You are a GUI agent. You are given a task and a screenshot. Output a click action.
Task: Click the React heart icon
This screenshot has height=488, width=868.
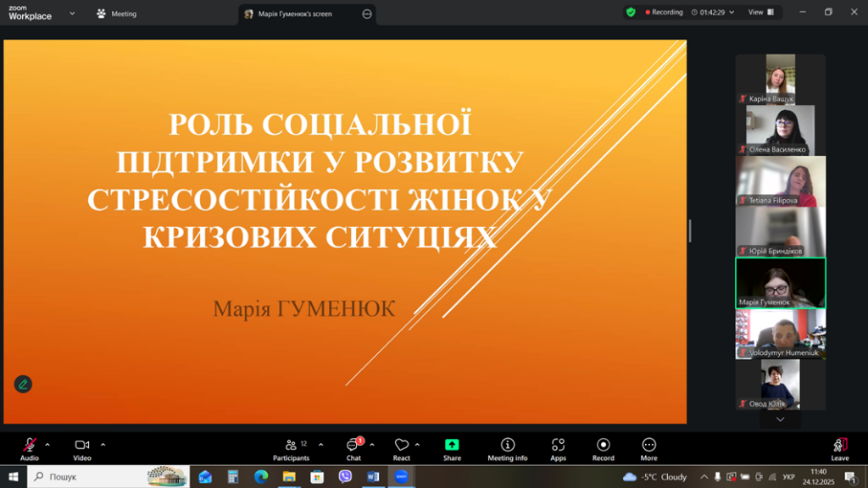(402, 446)
